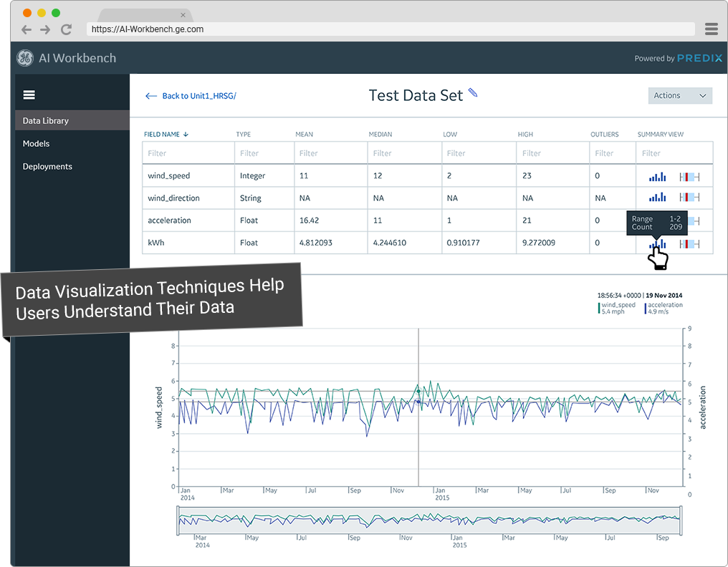Sort by Field Name arrow

click(186, 134)
